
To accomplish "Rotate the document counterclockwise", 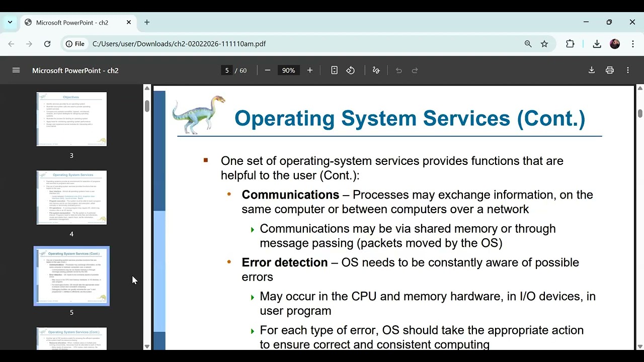I will click(351, 70).
